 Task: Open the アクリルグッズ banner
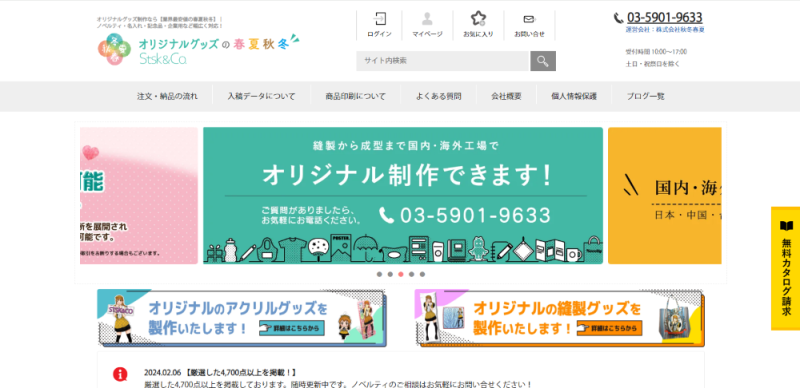coord(242,318)
